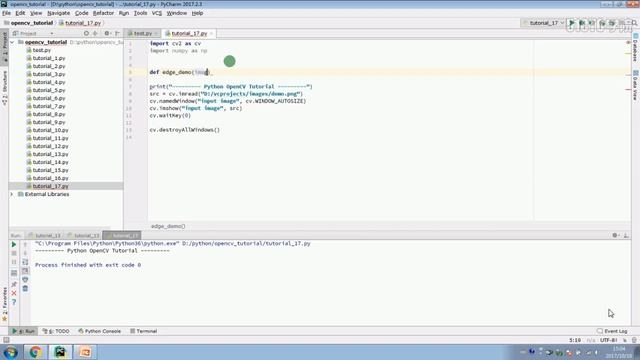Select test.py in project tree
Viewport: 640px width, 360px height.
coord(41,50)
